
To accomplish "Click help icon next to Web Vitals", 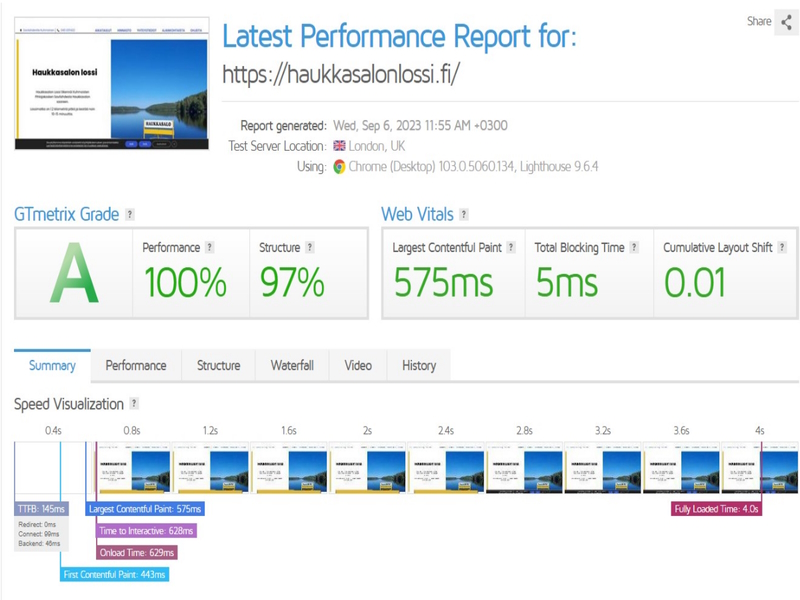I will point(464,215).
